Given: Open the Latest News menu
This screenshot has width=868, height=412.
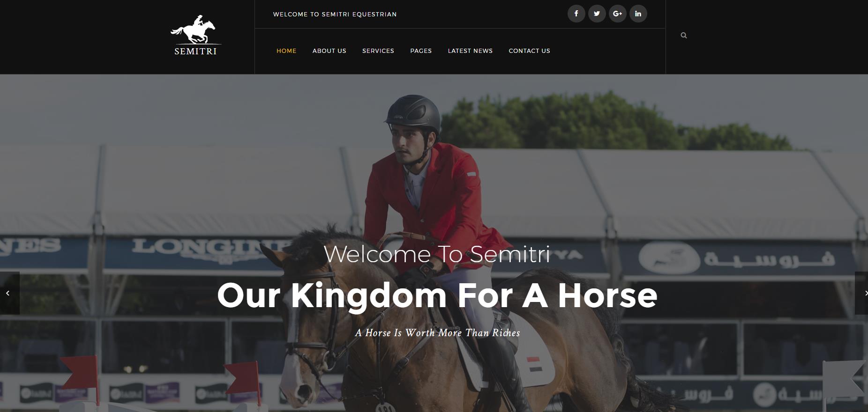Looking at the screenshot, I should (470, 51).
